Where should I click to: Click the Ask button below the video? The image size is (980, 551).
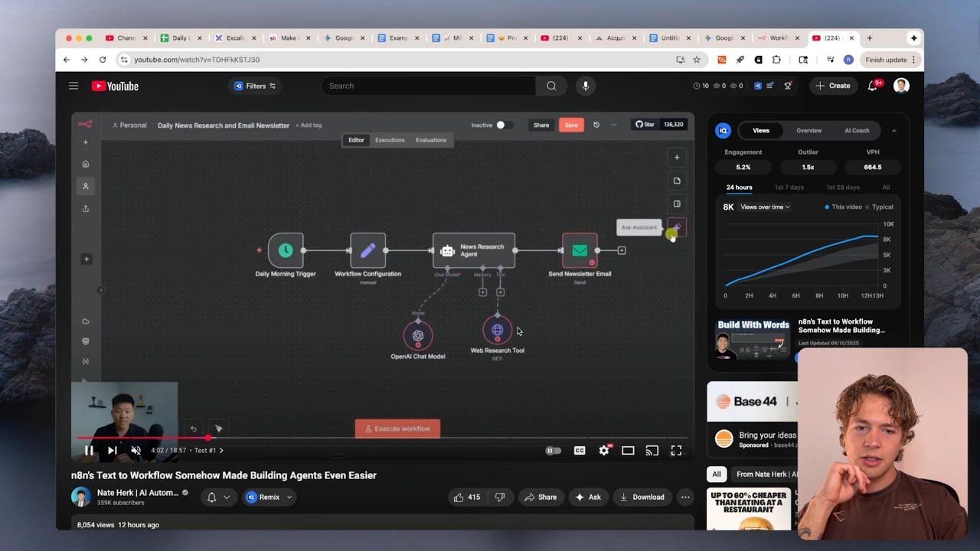[x=588, y=497]
